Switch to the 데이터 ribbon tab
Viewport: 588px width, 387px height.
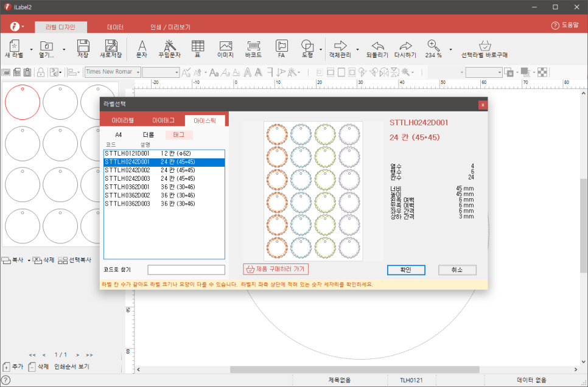[x=115, y=27]
